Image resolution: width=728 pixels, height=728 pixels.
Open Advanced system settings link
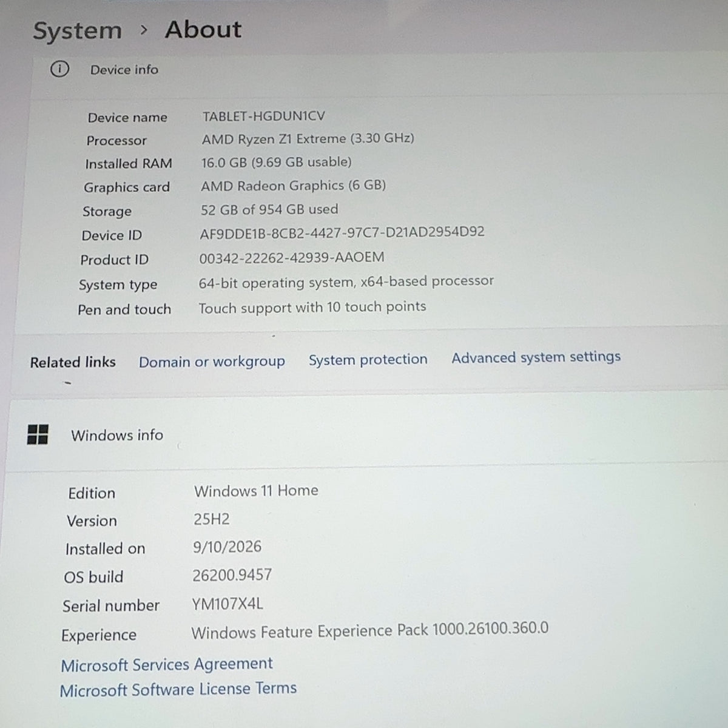[536, 357]
